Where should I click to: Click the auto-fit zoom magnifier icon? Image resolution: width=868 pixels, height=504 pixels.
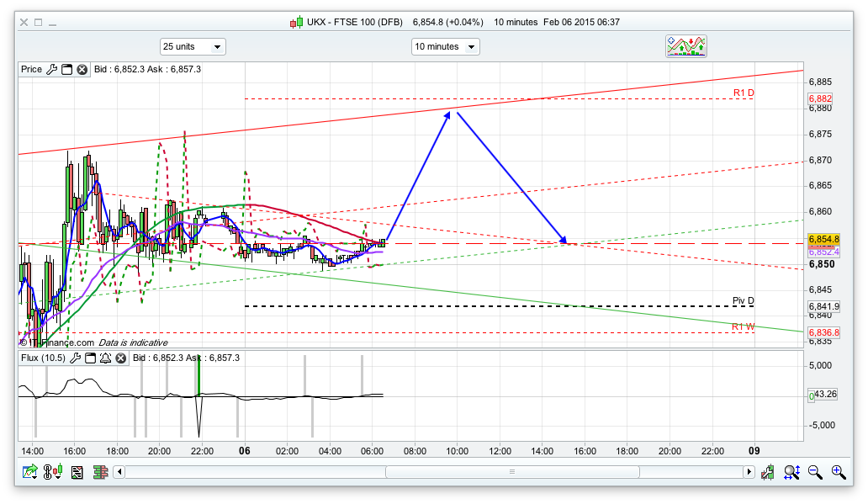coord(791,473)
